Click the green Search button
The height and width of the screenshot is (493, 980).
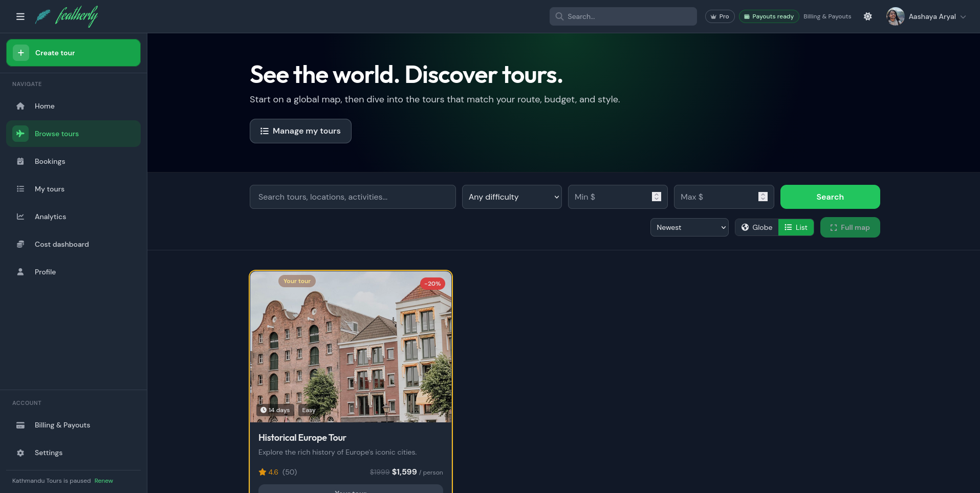pos(830,197)
